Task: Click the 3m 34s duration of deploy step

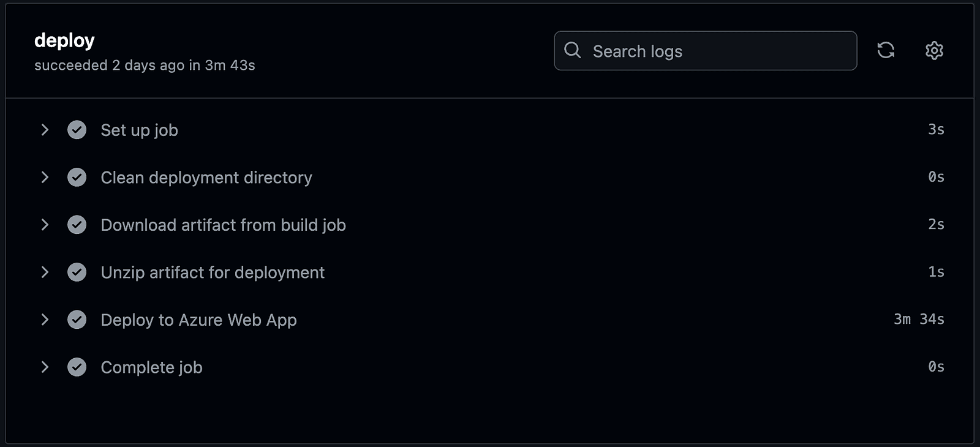Action: tap(919, 319)
